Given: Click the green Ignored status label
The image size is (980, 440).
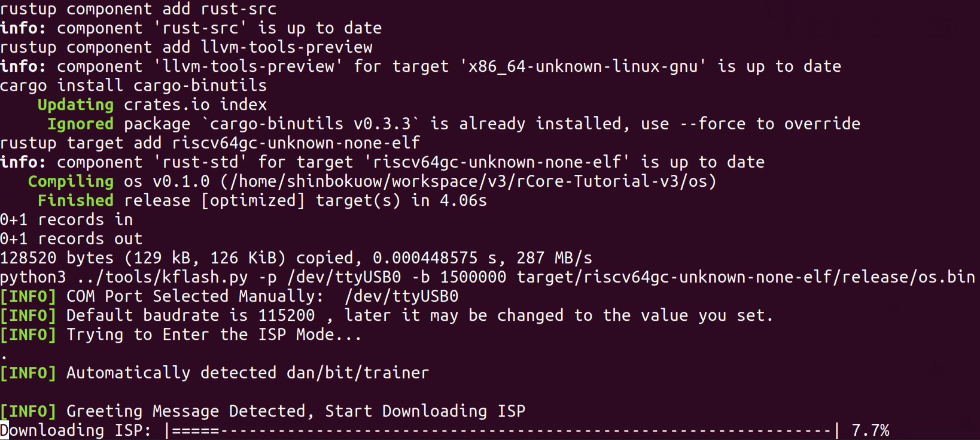Looking at the screenshot, I should pyautogui.click(x=80, y=124).
